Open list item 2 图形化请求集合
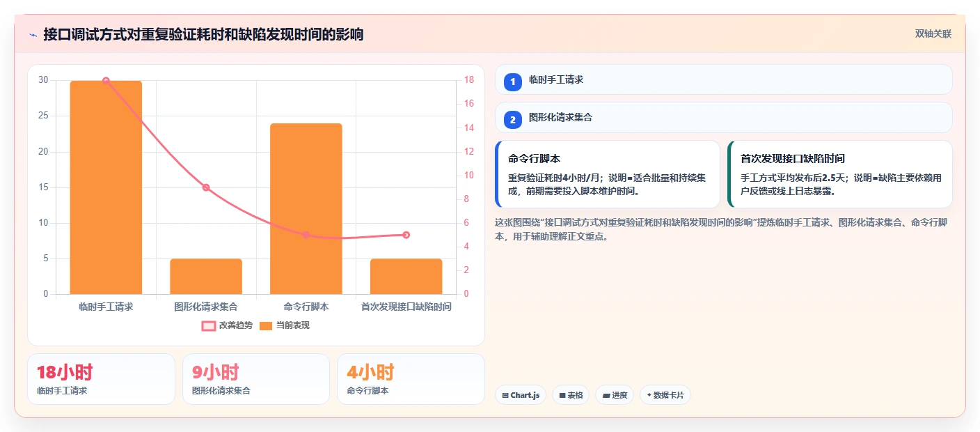 coord(723,118)
